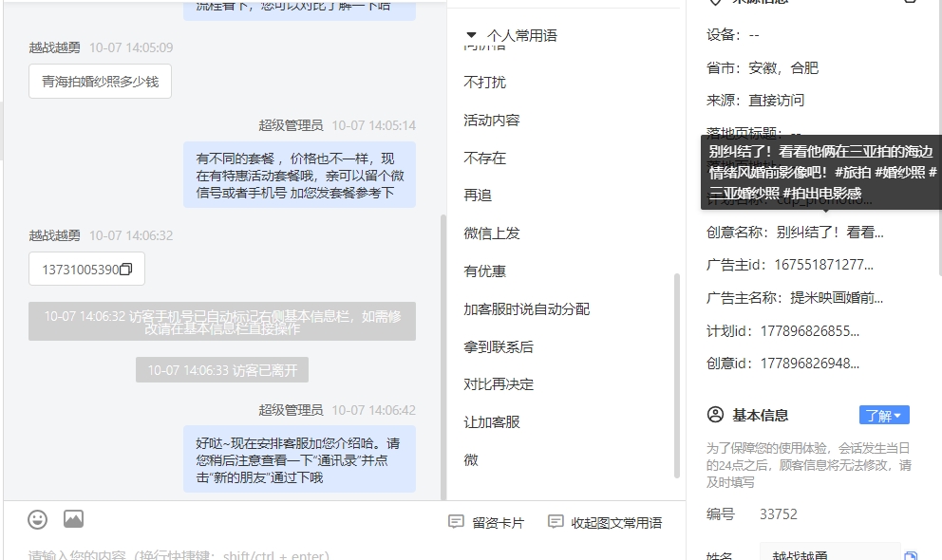Image resolution: width=942 pixels, height=560 pixels.
Task: Select the 不存在 quick phrase
Action: pos(485,158)
